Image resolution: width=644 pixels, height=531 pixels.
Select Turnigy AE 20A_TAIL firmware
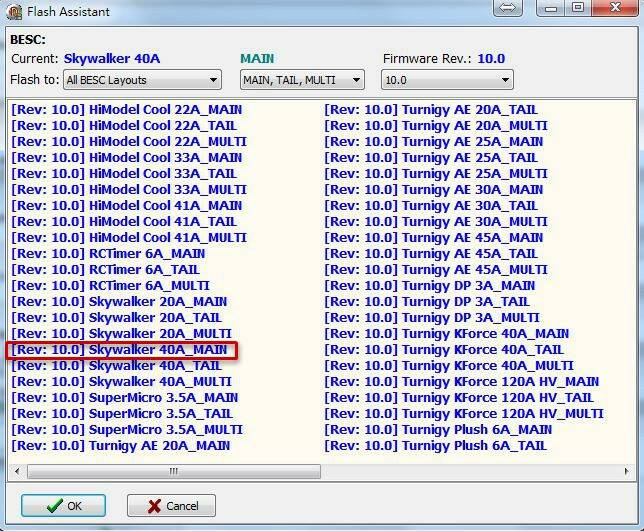click(x=431, y=110)
